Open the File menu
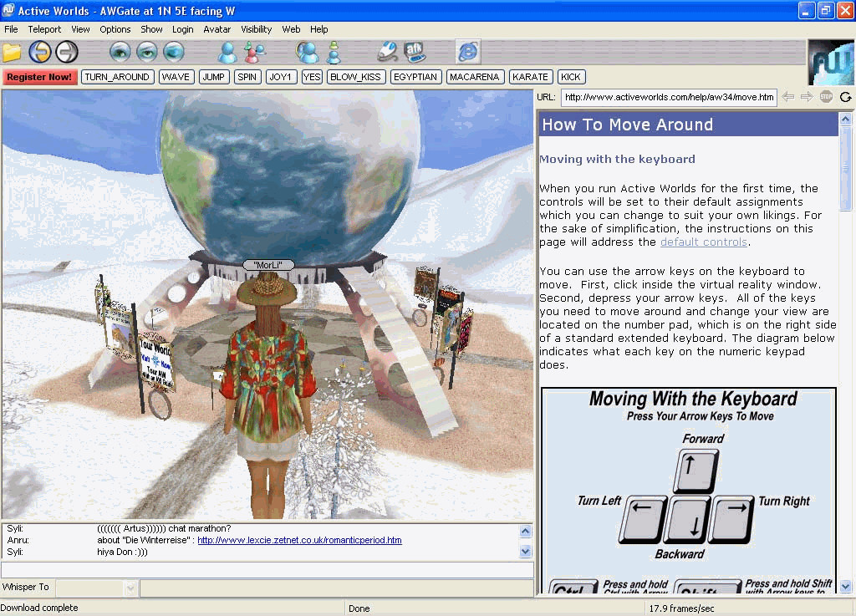The width and height of the screenshot is (856, 616). pos(11,29)
